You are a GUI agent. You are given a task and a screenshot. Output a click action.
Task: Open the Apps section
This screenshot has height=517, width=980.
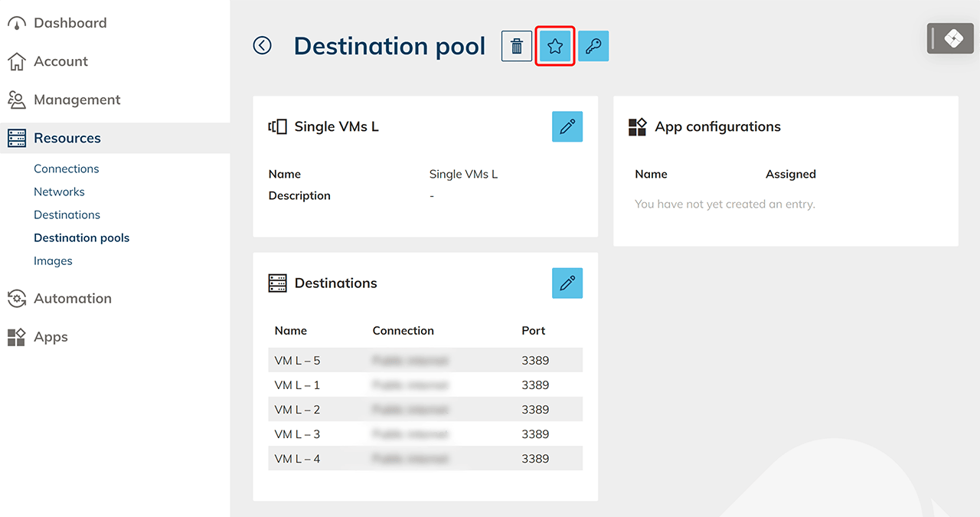51,337
